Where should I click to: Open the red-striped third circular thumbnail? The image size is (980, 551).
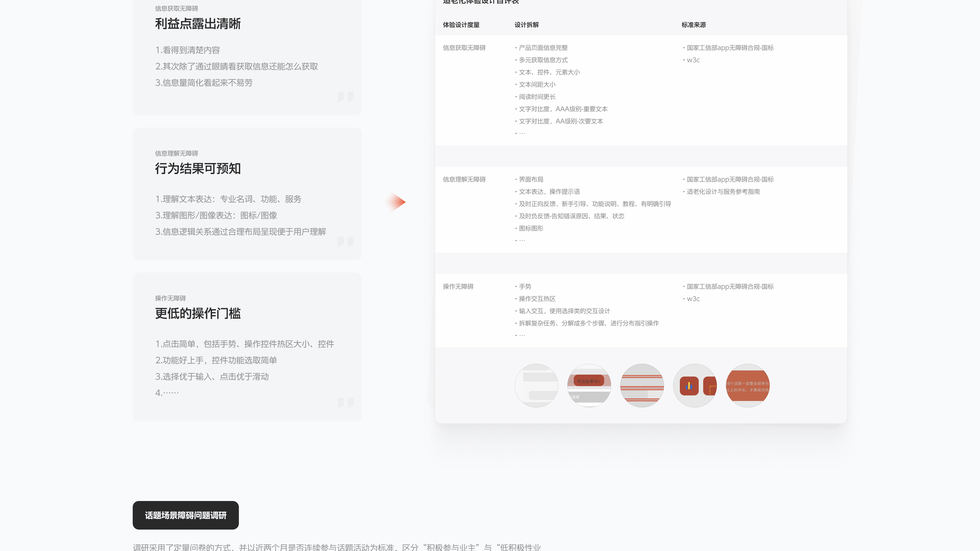pos(642,386)
